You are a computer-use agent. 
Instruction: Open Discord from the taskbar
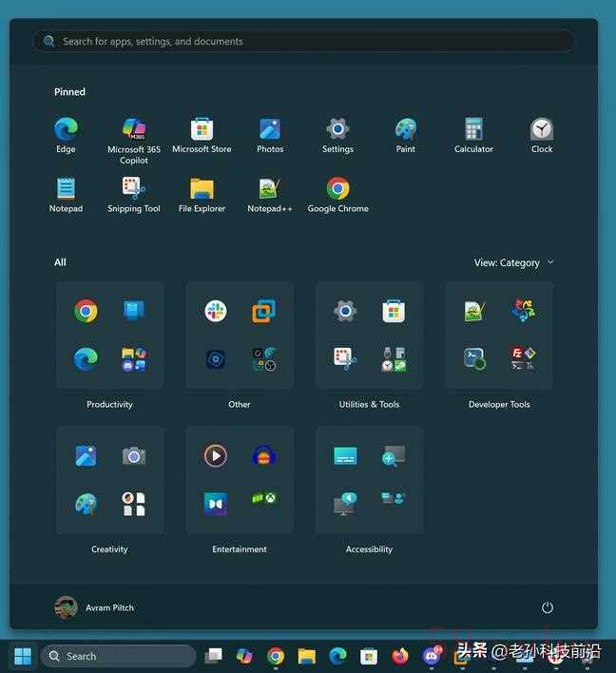click(431, 656)
